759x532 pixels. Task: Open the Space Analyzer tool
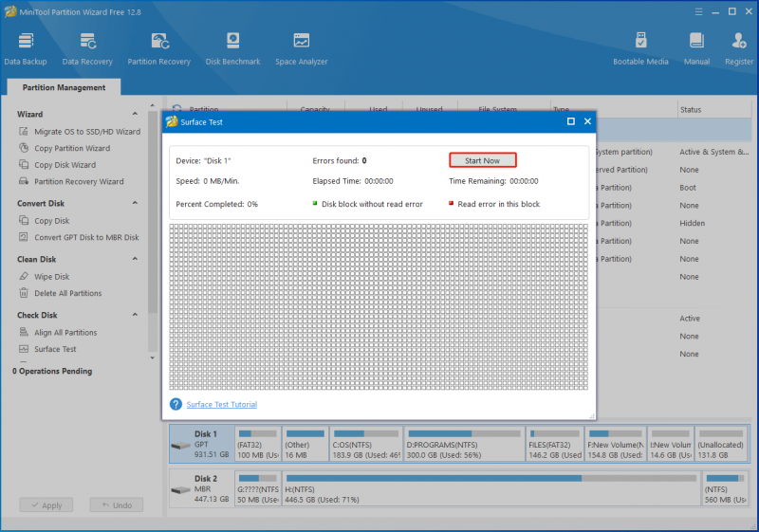coord(301,48)
